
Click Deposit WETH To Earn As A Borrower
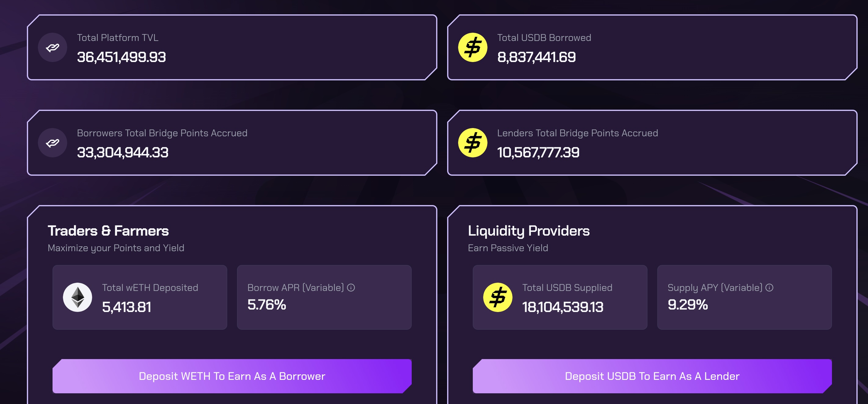click(x=232, y=376)
